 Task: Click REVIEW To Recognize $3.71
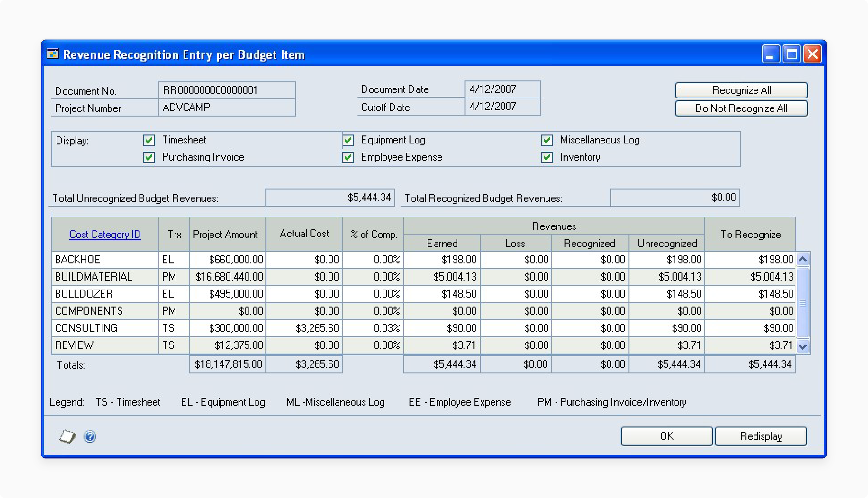750,345
